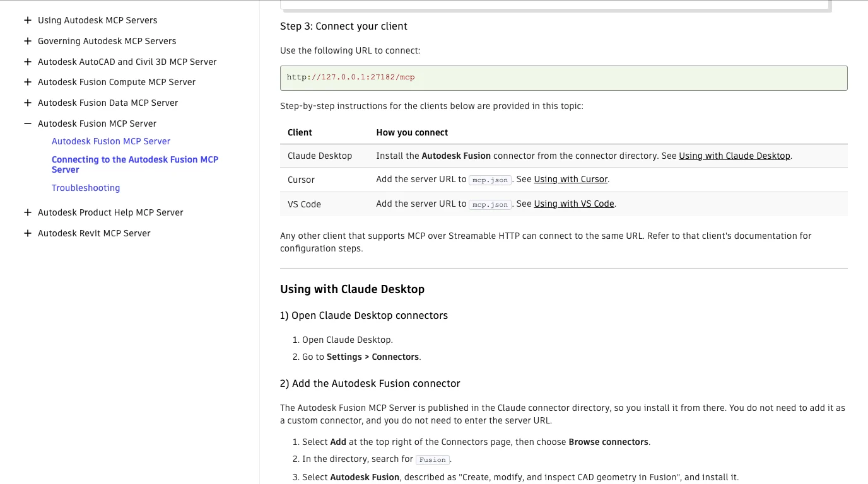Expand Autodesk Fusion Data MCP Server
Image resolution: width=868 pixels, height=484 pixels.
click(27, 103)
